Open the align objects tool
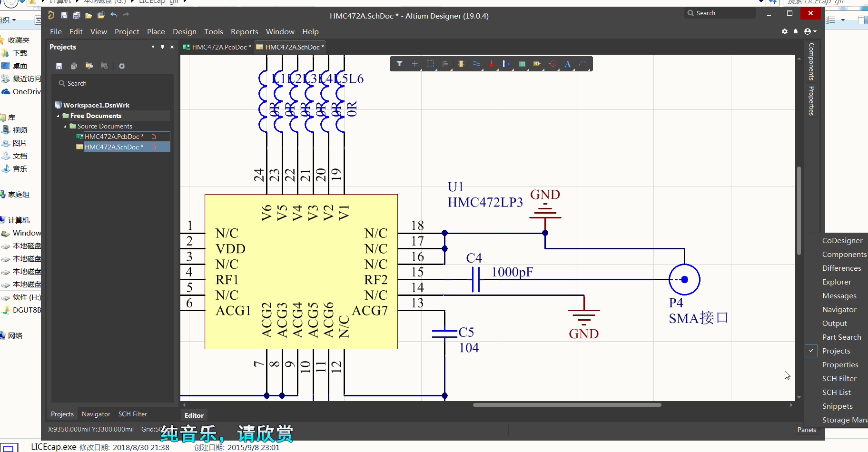 coord(445,64)
